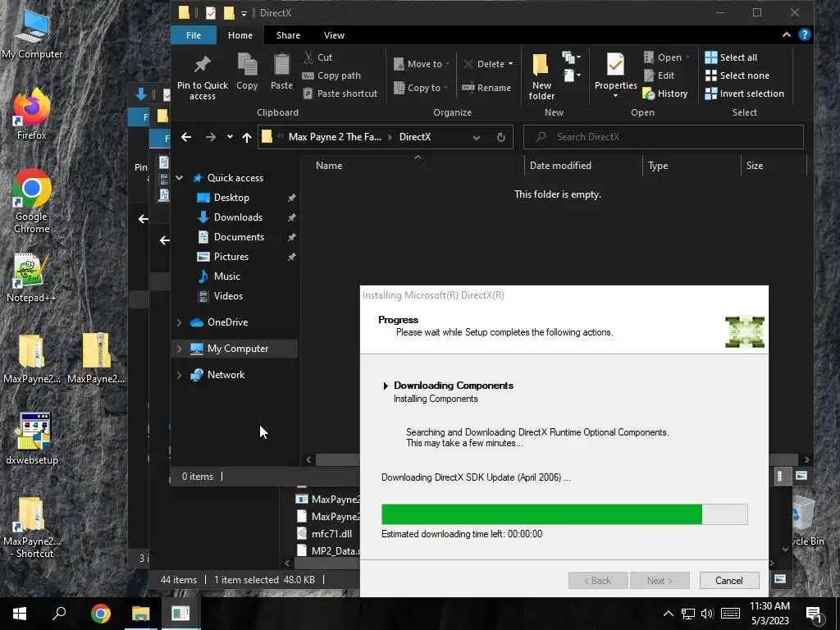Switch to the Home tab
The image size is (840, 630).
pos(240,34)
